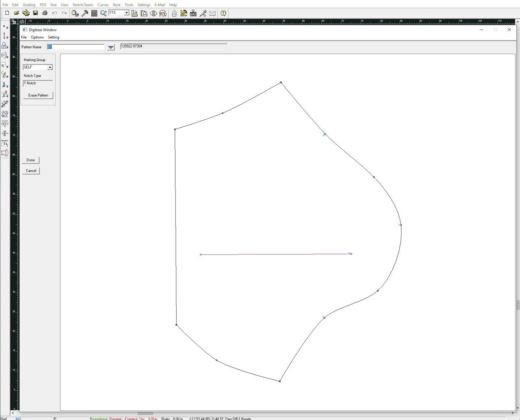Create a new file with the blank-page icon

click(7, 13)
